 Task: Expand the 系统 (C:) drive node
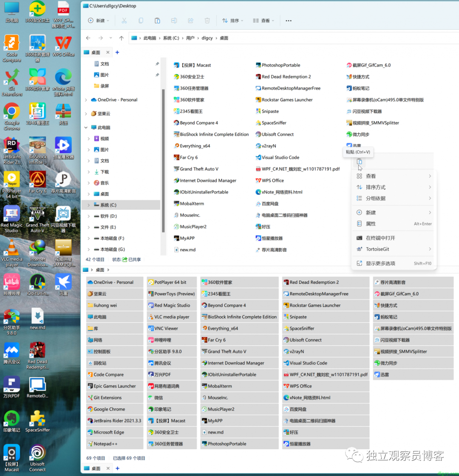[88, 205]
